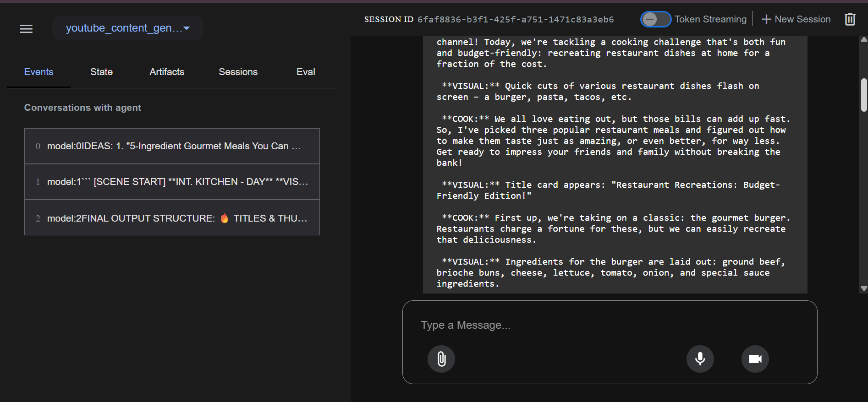Select event 1 SCENE START row
Image resolution: width=868 pixels, height=402 pixels.
point(172,182)
